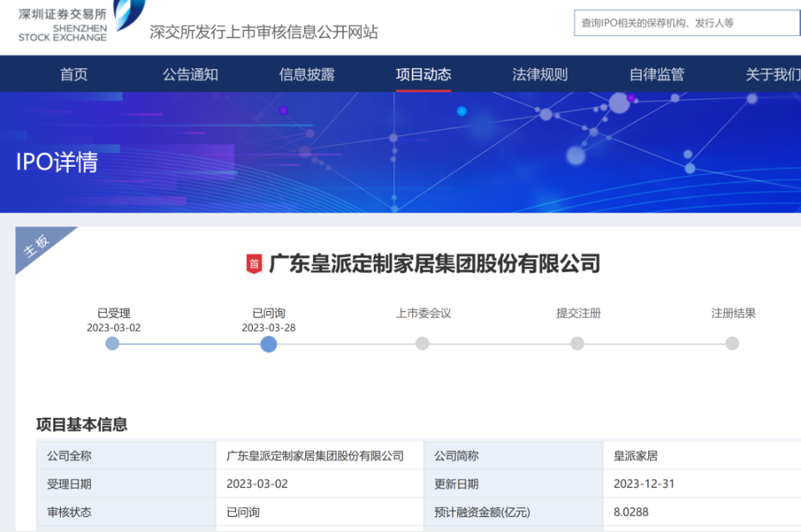Open the 公告通知 menu item

pos(190,74)
